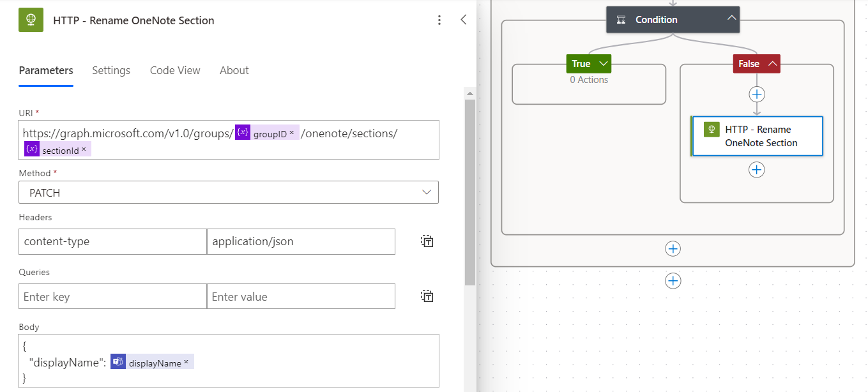
Task: Click the green HTTP action icon in panel header
Action: (x=31, y=20)
